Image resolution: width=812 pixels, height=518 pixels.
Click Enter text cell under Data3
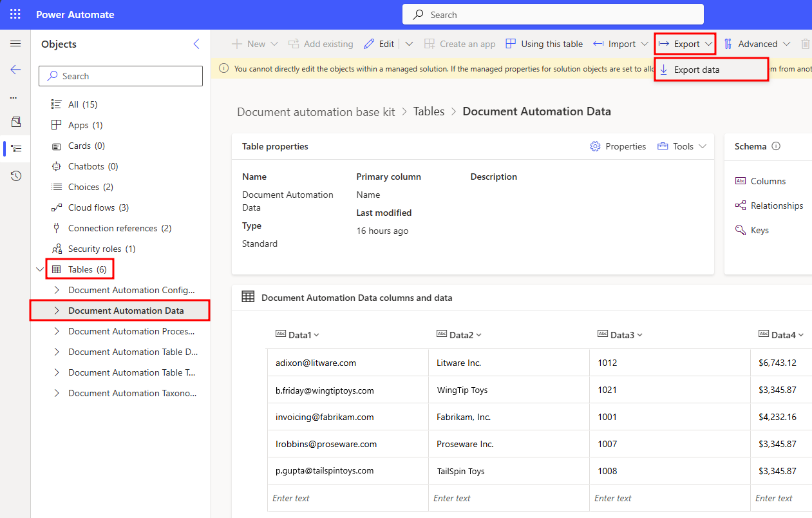coord(670,498)
